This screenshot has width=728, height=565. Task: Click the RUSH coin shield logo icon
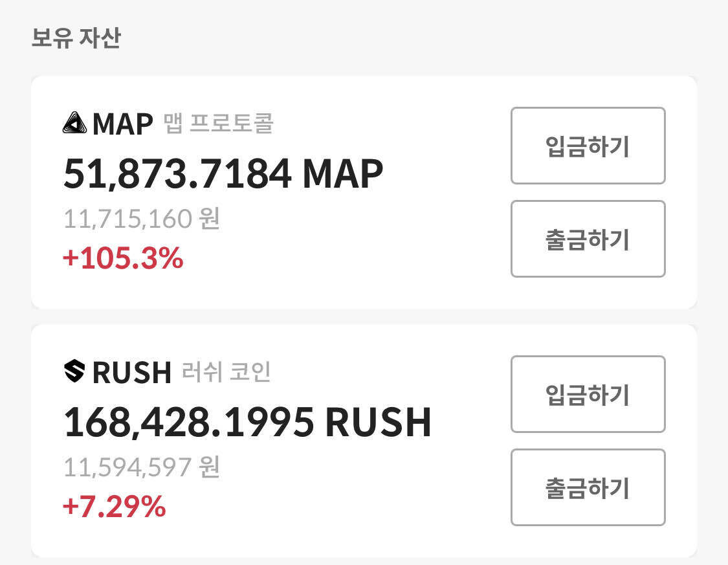click(x=75, y=371)
